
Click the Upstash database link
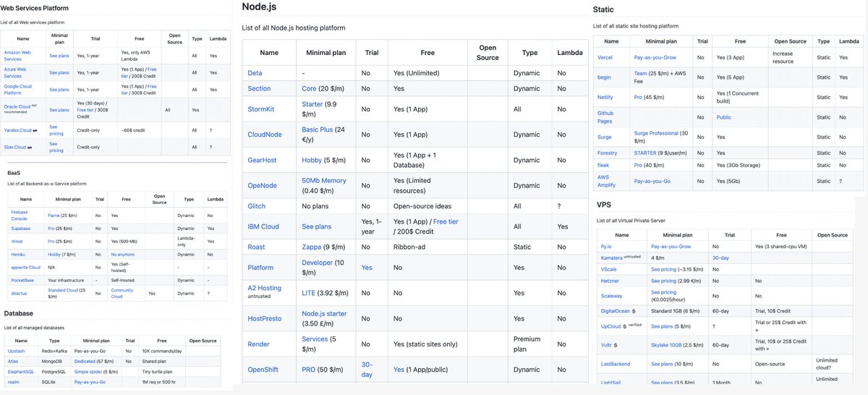tap(18, 350)
